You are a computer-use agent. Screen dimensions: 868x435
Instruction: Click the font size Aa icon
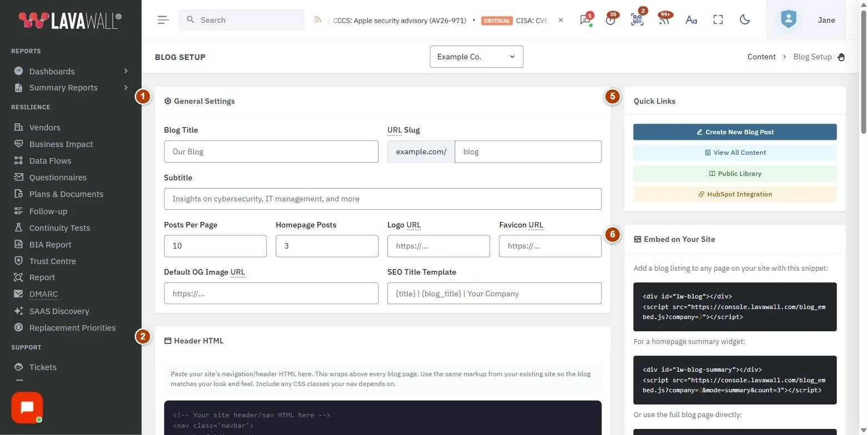click(x=691, y=20)
